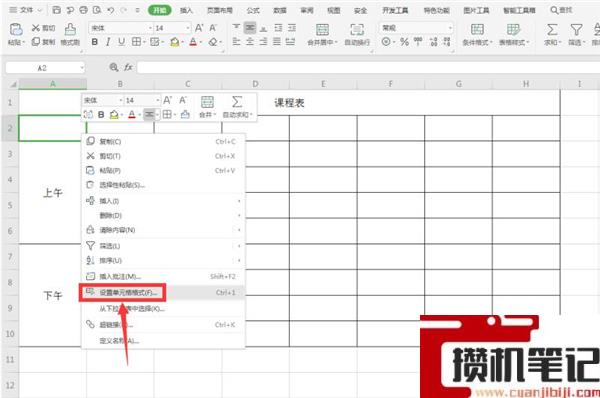The width and height of the screenshot is (600, 398).
Task: Choose Clear Contents (N) in context menu
Action: (x=163, y=230)
